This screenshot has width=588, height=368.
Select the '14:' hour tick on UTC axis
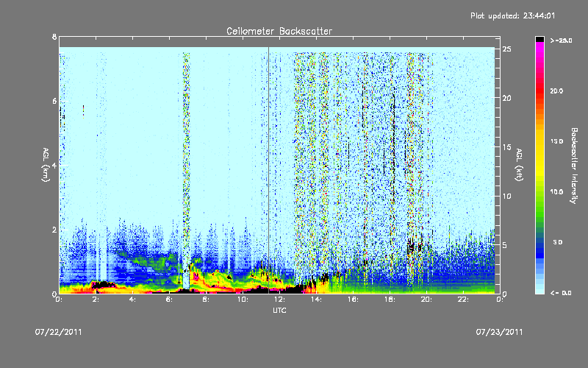[316, 300]
